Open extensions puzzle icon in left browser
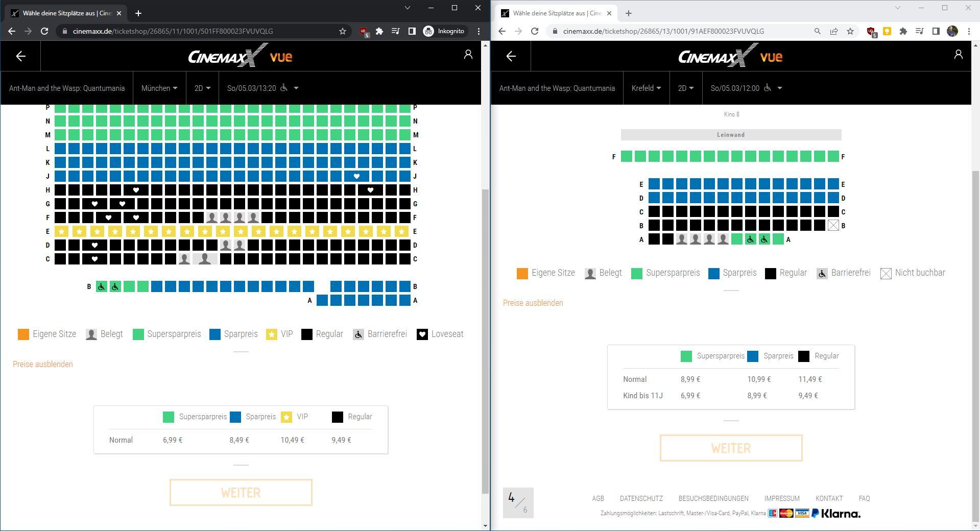 tap(379, 31)
